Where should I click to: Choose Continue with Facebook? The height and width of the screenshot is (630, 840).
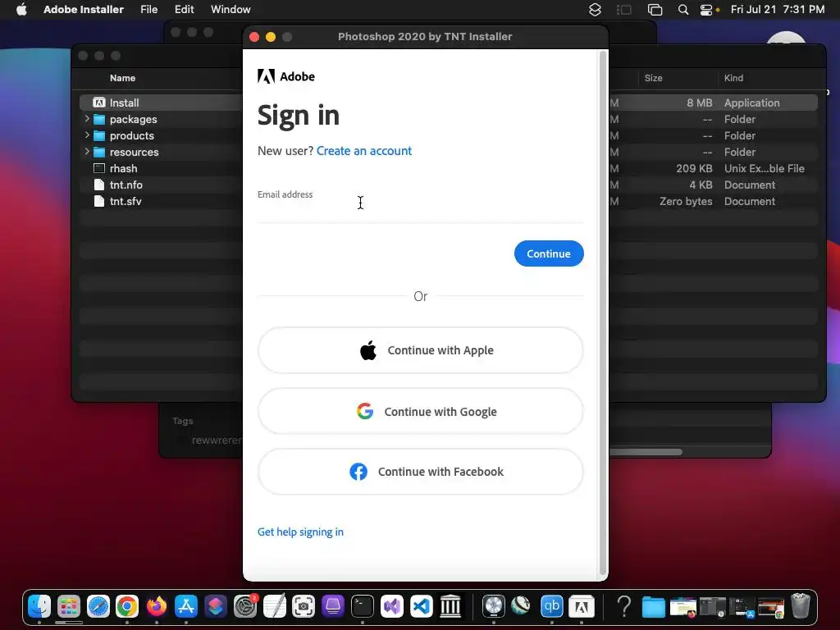point(421,472)
